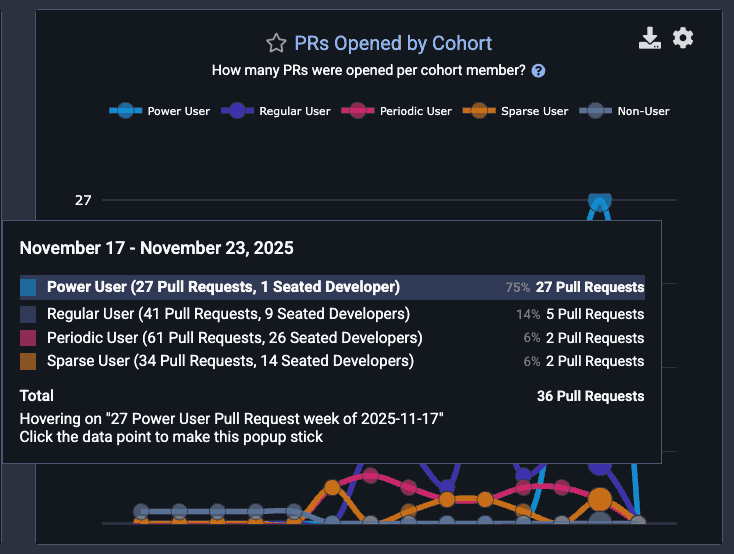Hide the Non-User legend series
734x554 pixels.
(627, 111)
